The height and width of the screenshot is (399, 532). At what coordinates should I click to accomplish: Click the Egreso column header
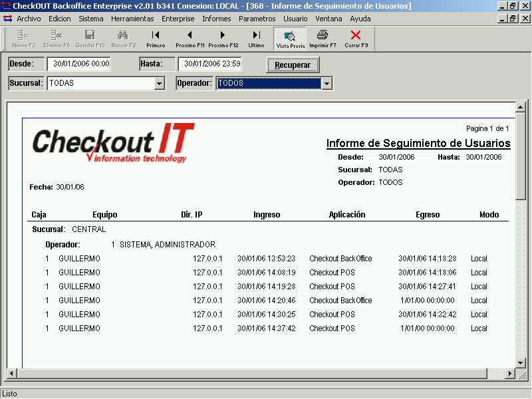[428, 214]
